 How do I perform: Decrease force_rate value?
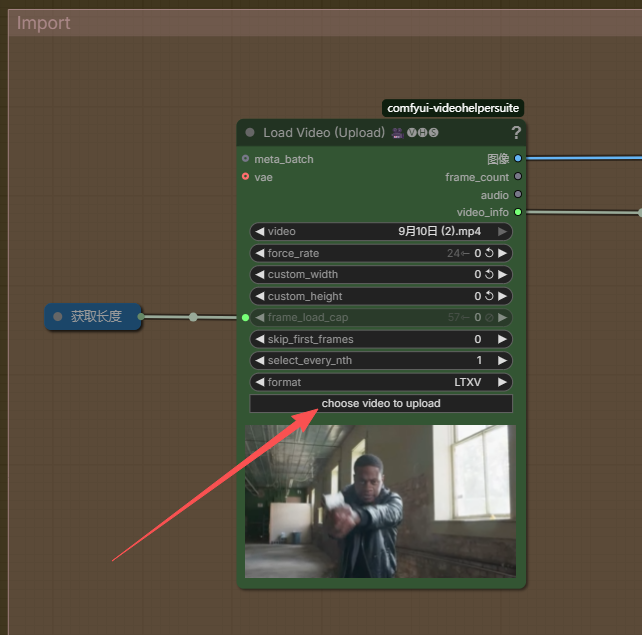click(x=260, y=253)
